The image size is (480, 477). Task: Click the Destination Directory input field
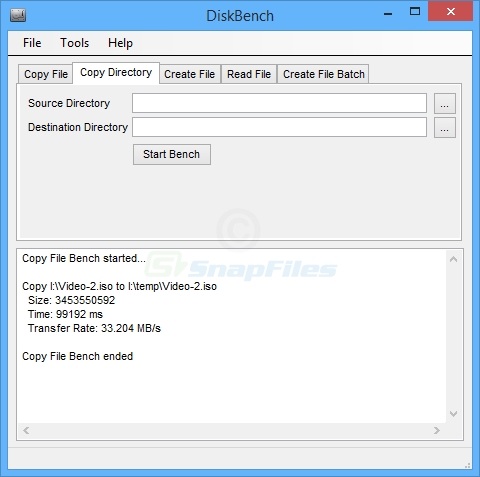(279, 127)
